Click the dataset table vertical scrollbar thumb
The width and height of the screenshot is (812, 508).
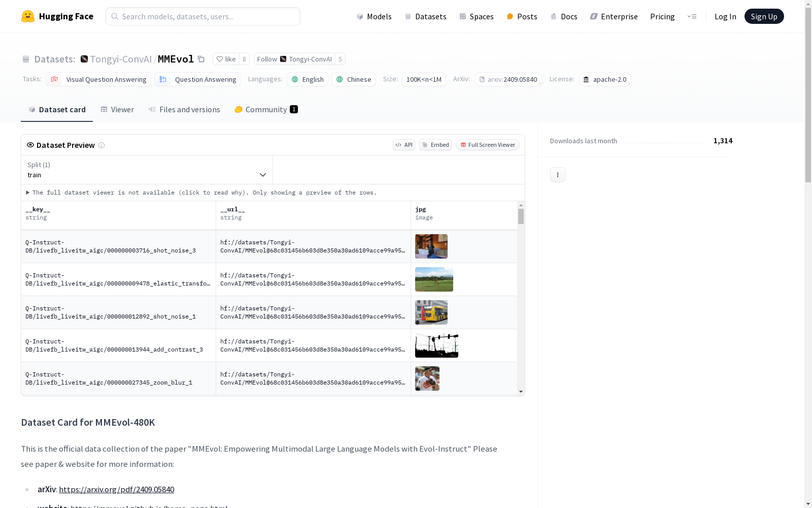[521, 216]
